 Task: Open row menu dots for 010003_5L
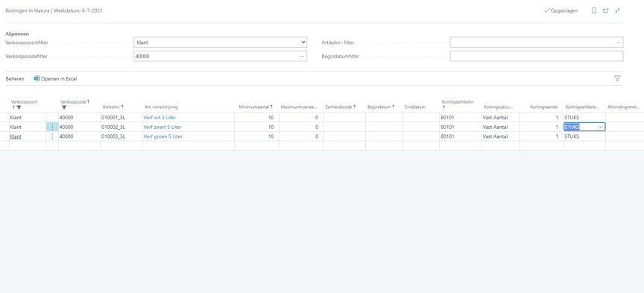click(52, 136)
